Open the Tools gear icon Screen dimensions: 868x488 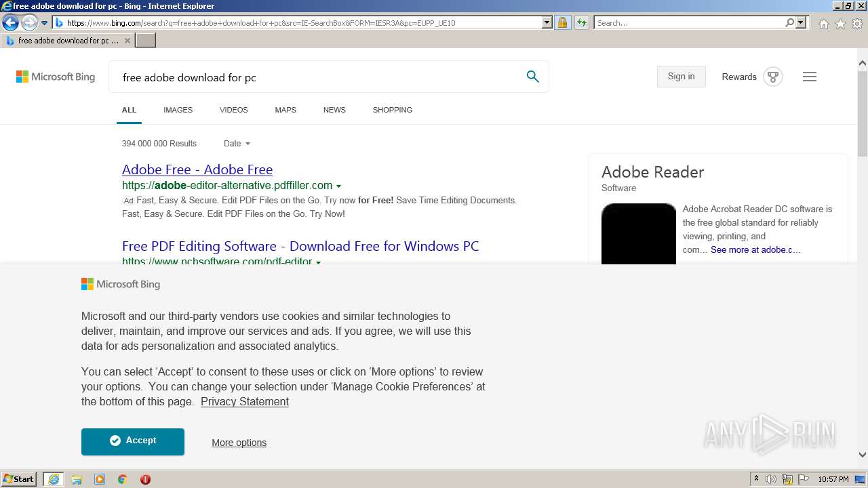click(857, 24)
